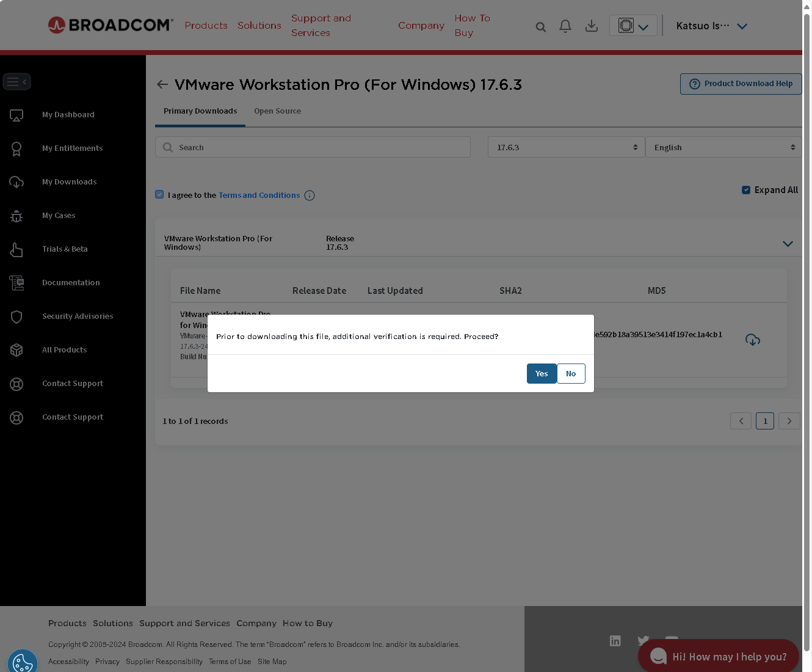Screen dimensions: 812x672
Task: Select page 1 in pagination
Action: pyautogui.click(x=765, y=421)
